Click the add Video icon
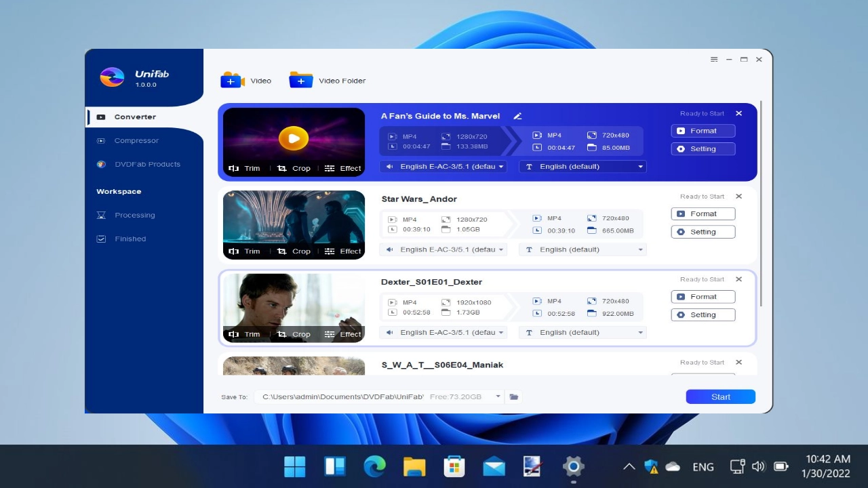 tap(232, 80)
